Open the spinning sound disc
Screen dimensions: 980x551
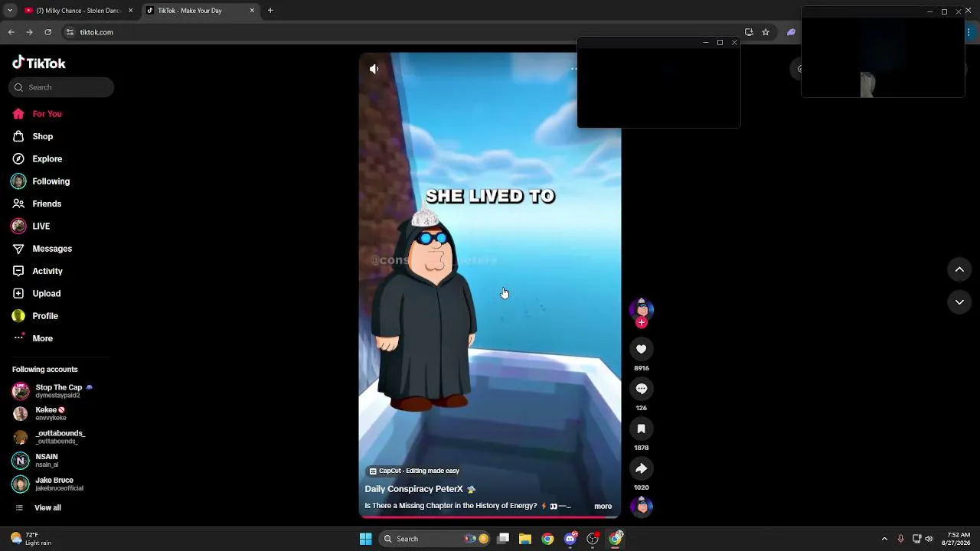[x=642, y=506]
